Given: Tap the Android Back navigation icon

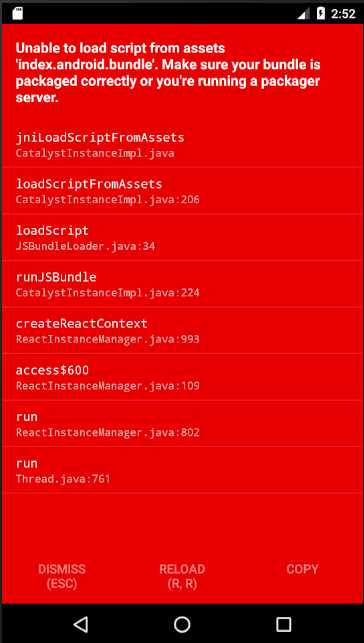Looking at the screenshot, I should (x=81, y=625).
